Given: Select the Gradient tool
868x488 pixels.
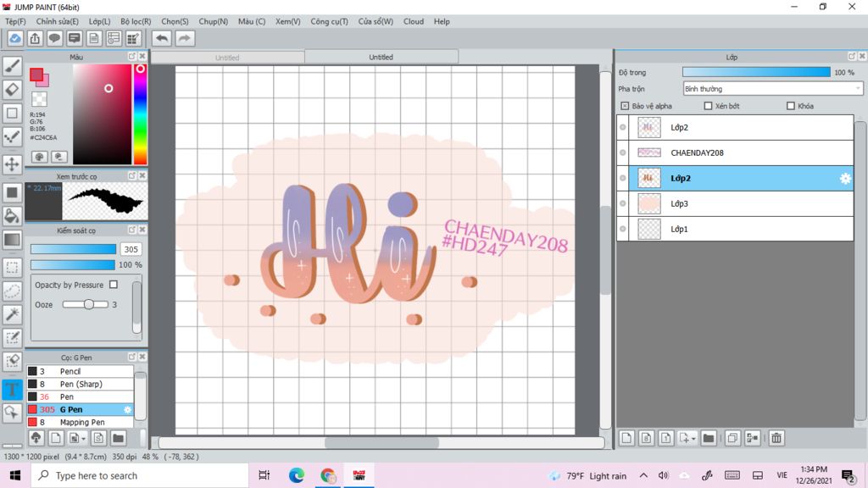Looking at the screenshot, I should (12, 240).
